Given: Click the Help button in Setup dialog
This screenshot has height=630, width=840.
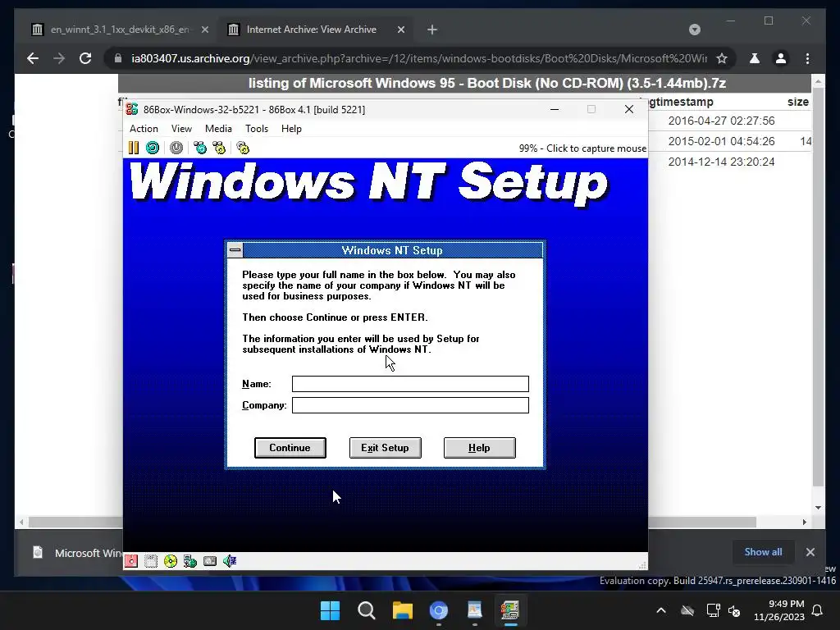Looking at the screenshot, I should pyautogui.click(x=479, y=448).
